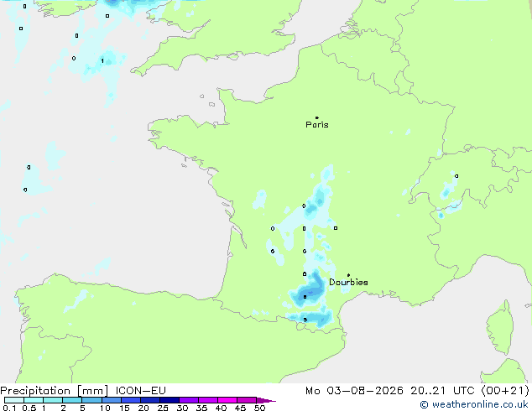Screen dimensions: 532x411
Task: Click the black dot marking Dourbies
Action: (x=348, y=275)
